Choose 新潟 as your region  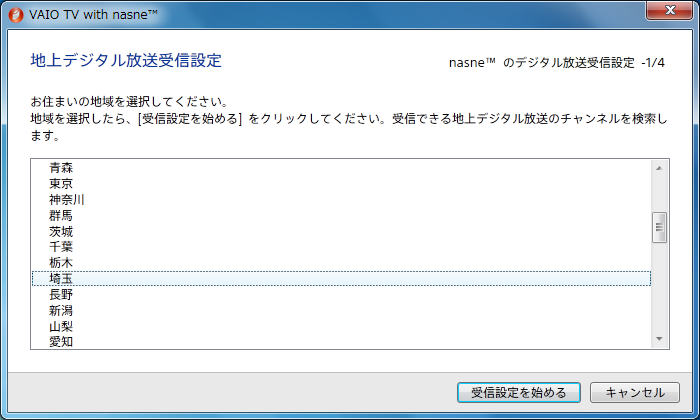(341, 311)
